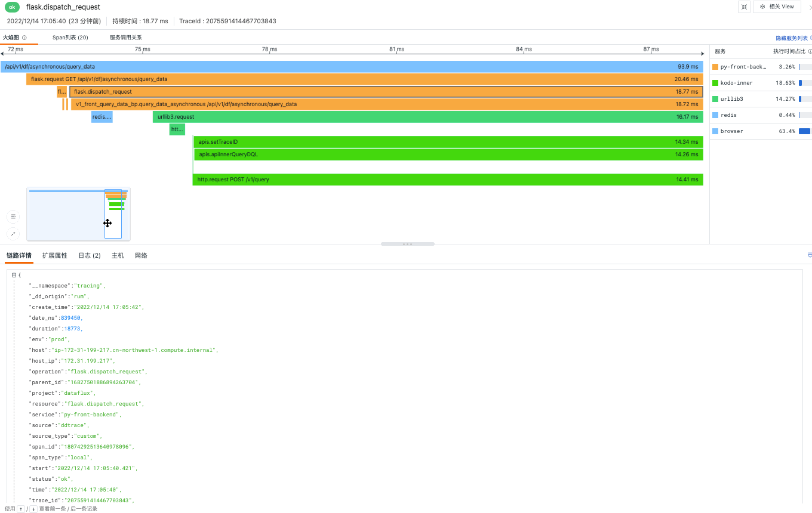Click the orange py-front-backend color square
The width and height of the screenshot is (812, 513).
(715, 67)
